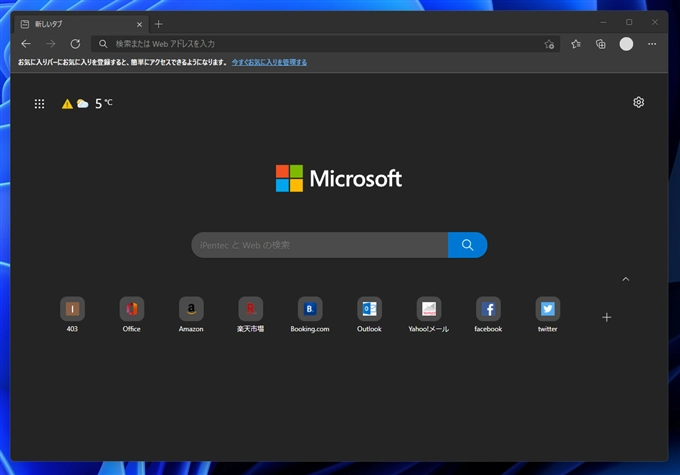Collapse quick links with the chevron
Screen dimensions: 680x475
point(625,279)
